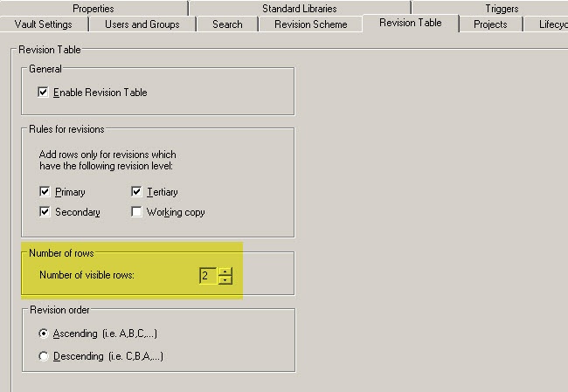Toggle the Tertiary revision level checkbox

pyautogui.click(x=136, y=191)
